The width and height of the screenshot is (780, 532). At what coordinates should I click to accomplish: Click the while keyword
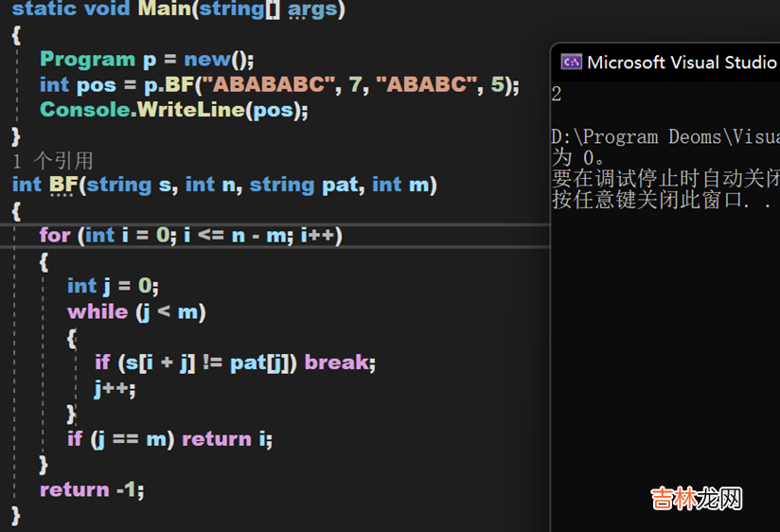point(97,311)
